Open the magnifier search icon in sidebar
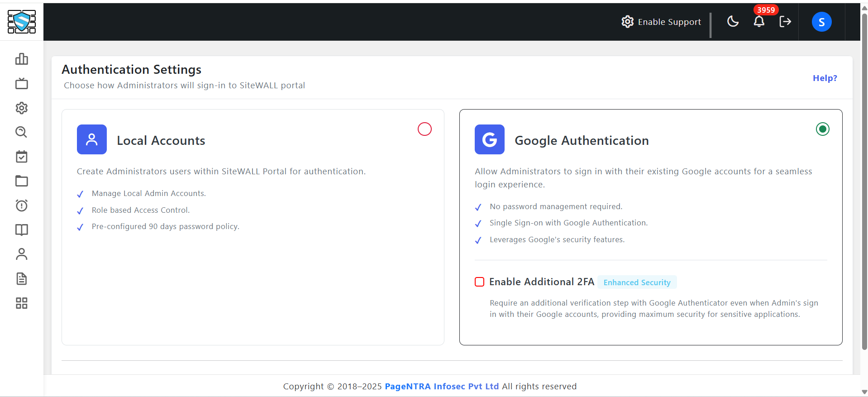The image size is (868, 397). 22,132
